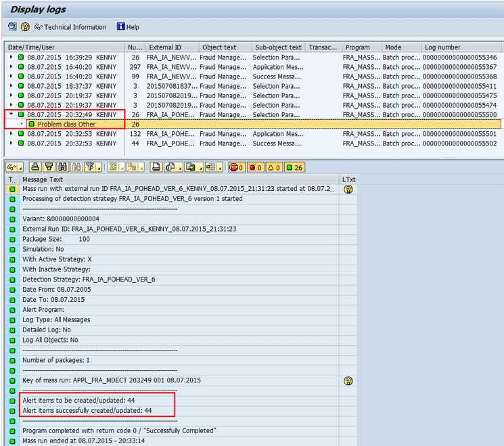Click the Message Text column header
The image size is (504, 446).
click(179, 179)
